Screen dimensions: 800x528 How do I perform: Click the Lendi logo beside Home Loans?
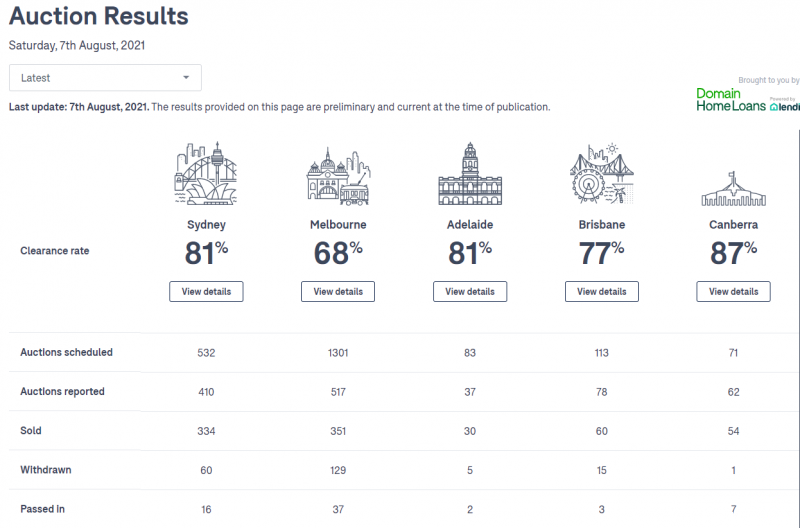[x=785, y=105]
